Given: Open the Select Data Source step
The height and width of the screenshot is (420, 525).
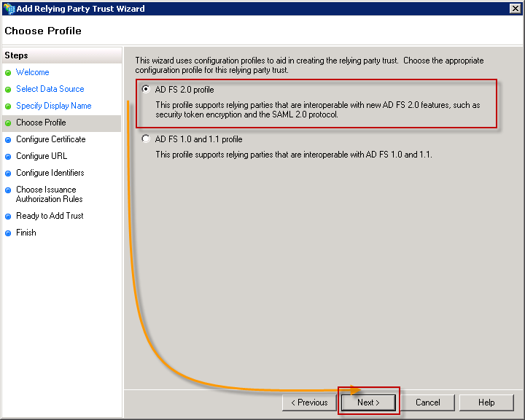Looking at the screenshot, I should (x=50, y=89).
